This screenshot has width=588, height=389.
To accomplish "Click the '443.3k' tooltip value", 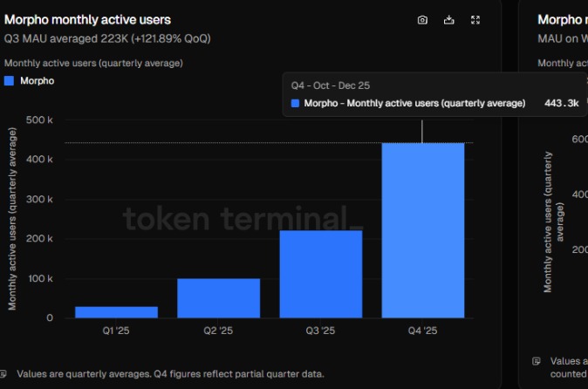I will tap(561, 103).
